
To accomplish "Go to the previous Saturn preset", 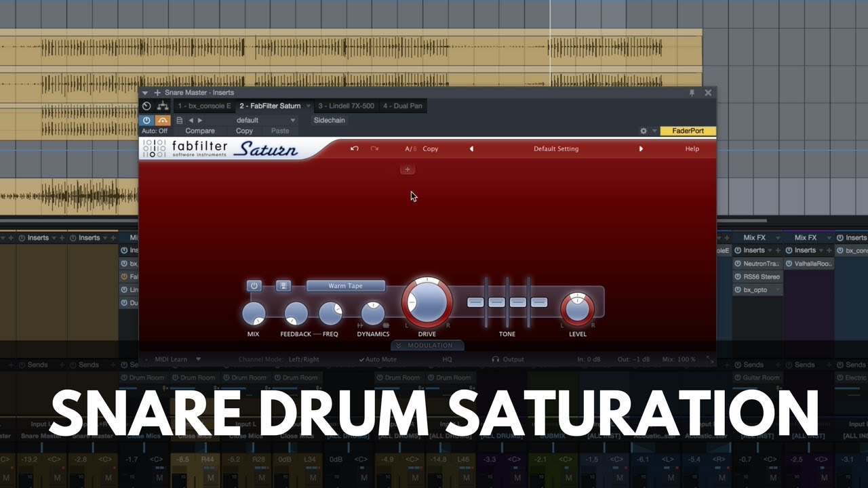I will coord(471,148).
